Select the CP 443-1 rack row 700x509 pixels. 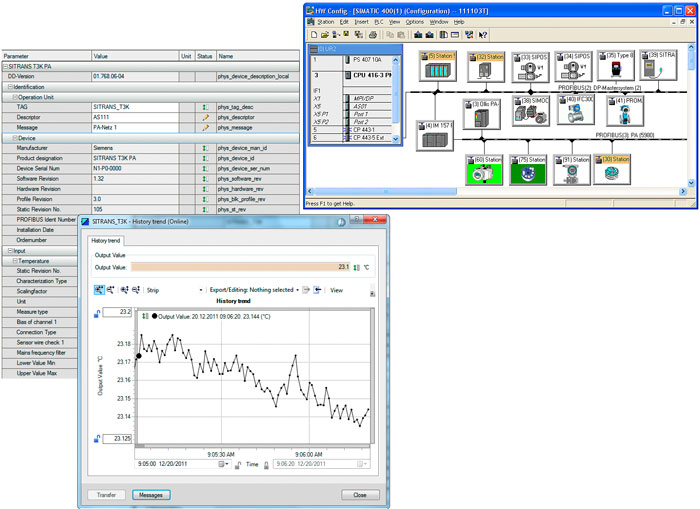pos(351,129)
